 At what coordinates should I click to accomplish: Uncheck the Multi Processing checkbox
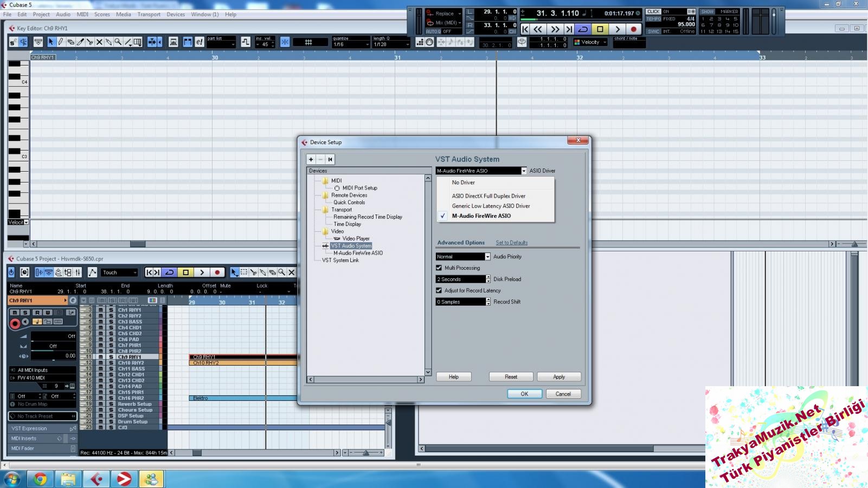(439, 268)
